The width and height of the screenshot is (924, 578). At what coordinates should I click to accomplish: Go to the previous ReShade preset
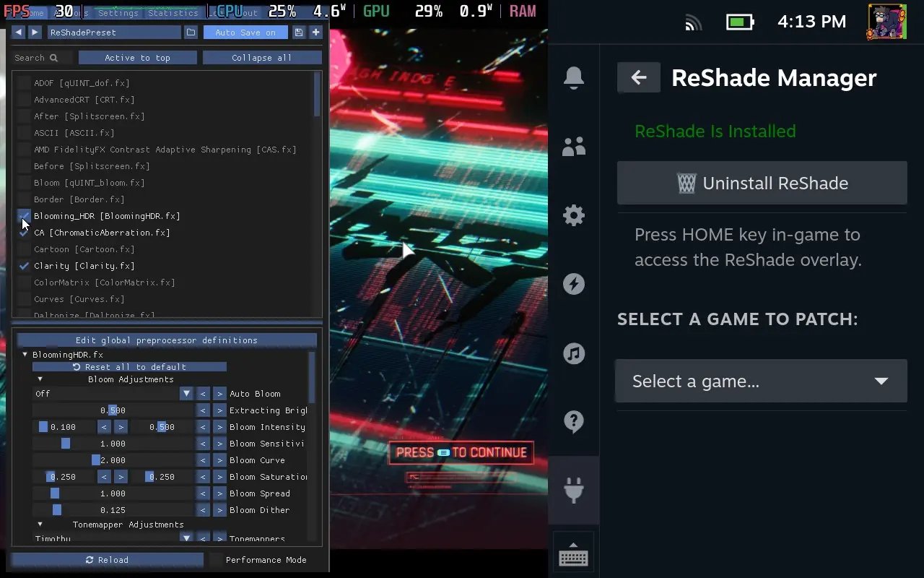pos(19,33)
